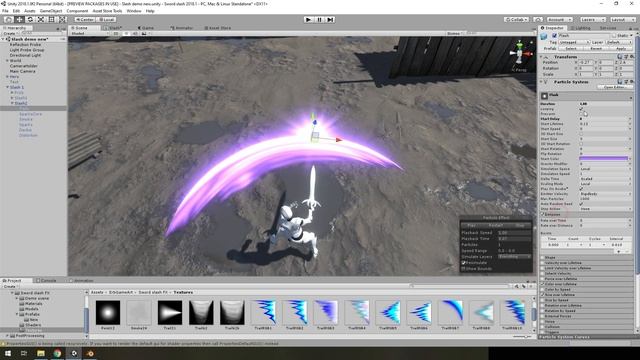Open Windows Start menu
This screenshot has height=360, width=640.
pos(8,353)
